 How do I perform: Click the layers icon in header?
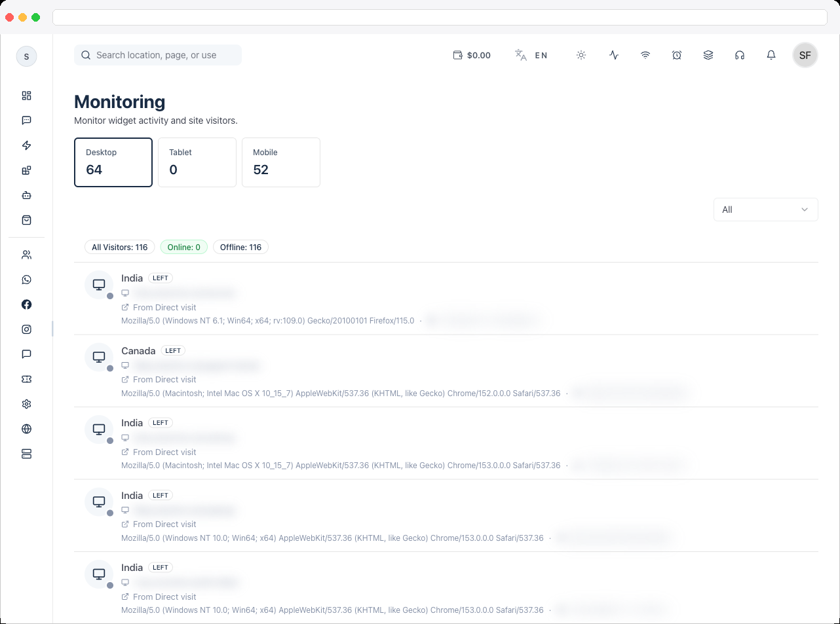click(708, 55)
